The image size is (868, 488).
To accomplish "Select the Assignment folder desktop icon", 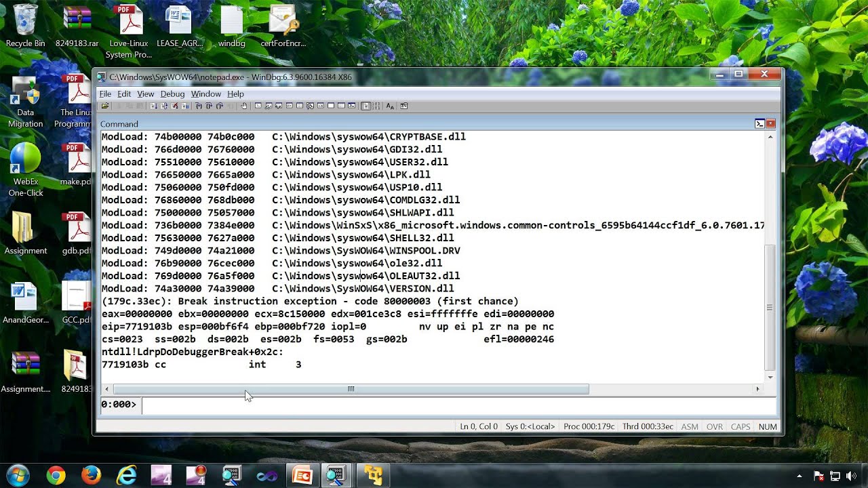I will pos(26,234).
